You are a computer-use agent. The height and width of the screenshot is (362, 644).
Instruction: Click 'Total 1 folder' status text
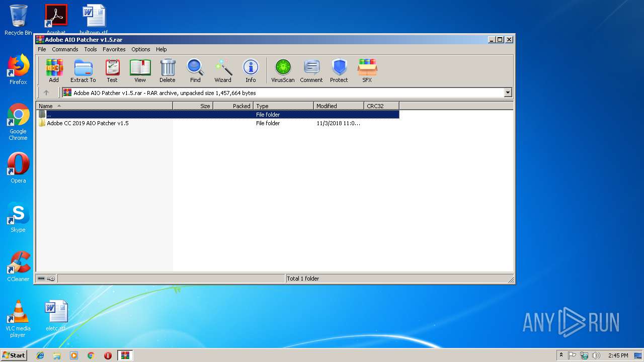coord(303,278)
